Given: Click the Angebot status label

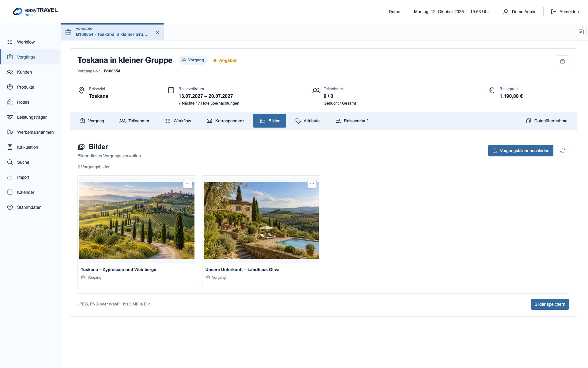Looking at the screenshot, I should (x=225, y=60).
